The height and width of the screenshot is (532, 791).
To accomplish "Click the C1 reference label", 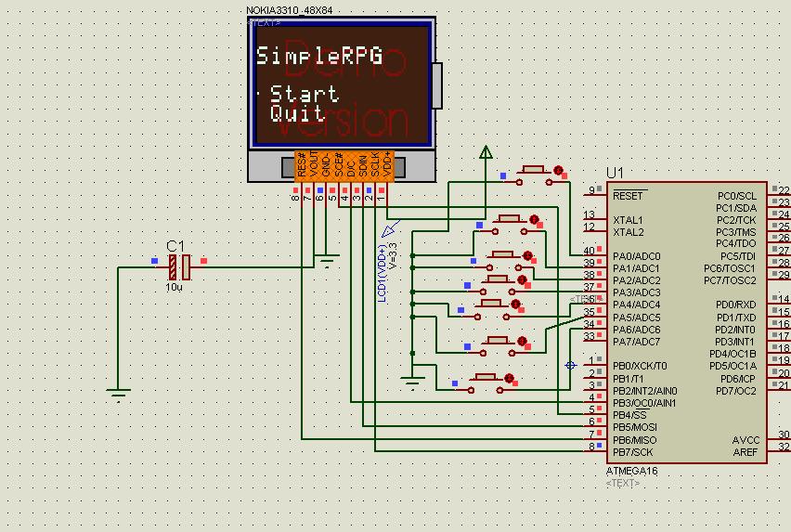I will pos(175,246).
